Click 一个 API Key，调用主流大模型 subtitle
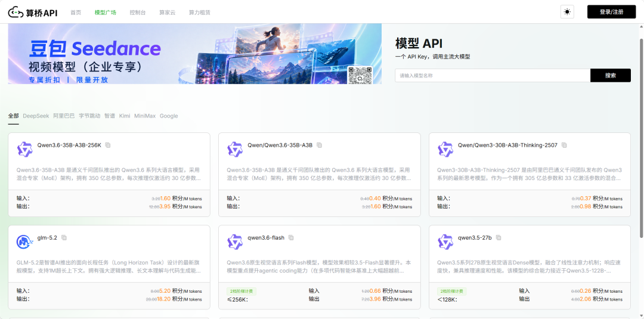 point(432,57)
